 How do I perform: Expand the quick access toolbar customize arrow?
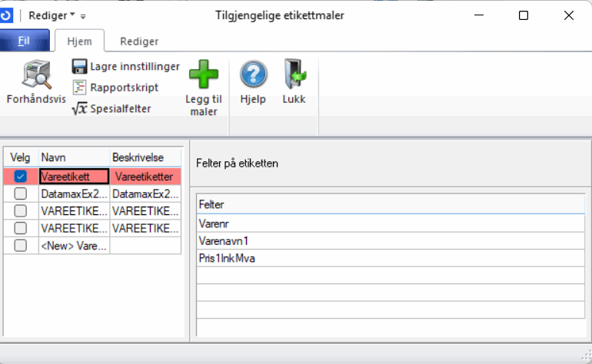83,16
